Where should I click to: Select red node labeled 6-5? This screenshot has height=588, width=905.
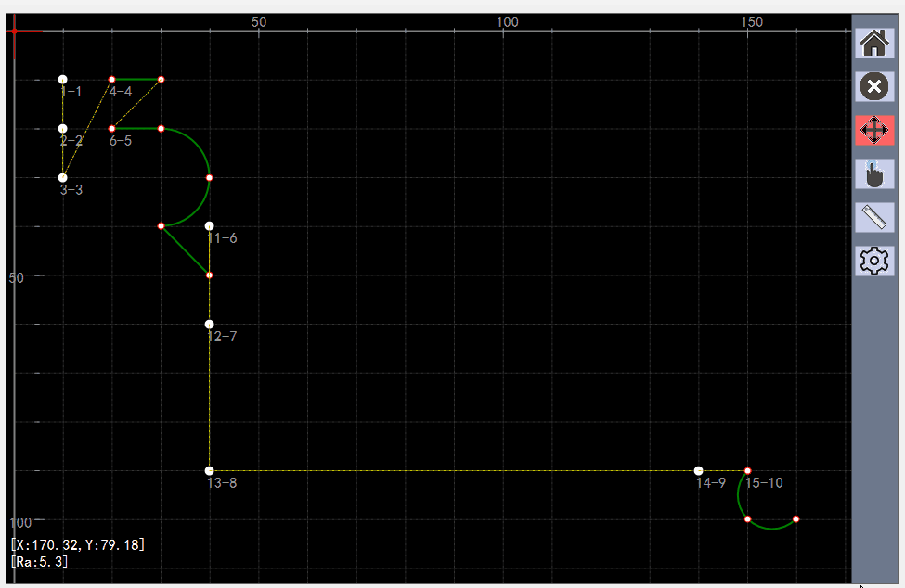coord(112,129)
